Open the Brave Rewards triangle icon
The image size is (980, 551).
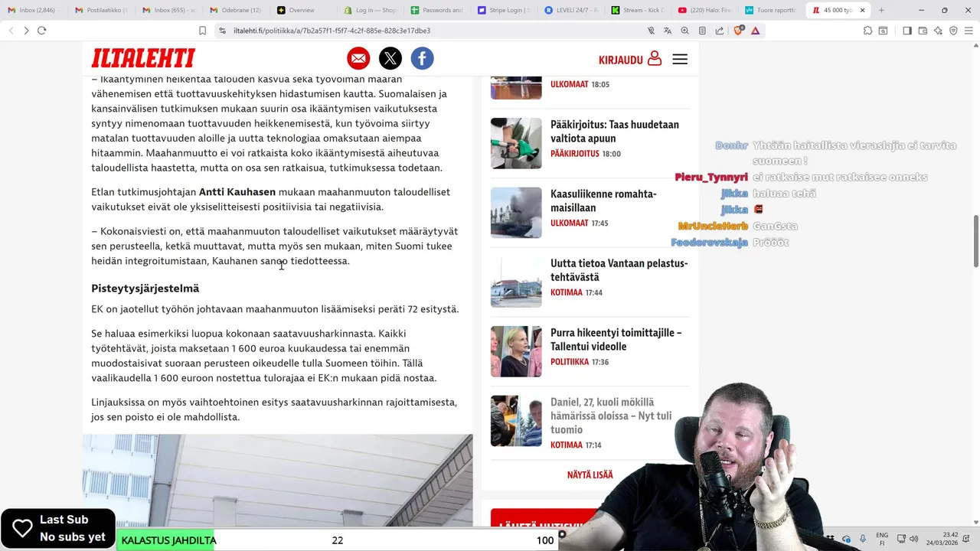click(756, 31)
